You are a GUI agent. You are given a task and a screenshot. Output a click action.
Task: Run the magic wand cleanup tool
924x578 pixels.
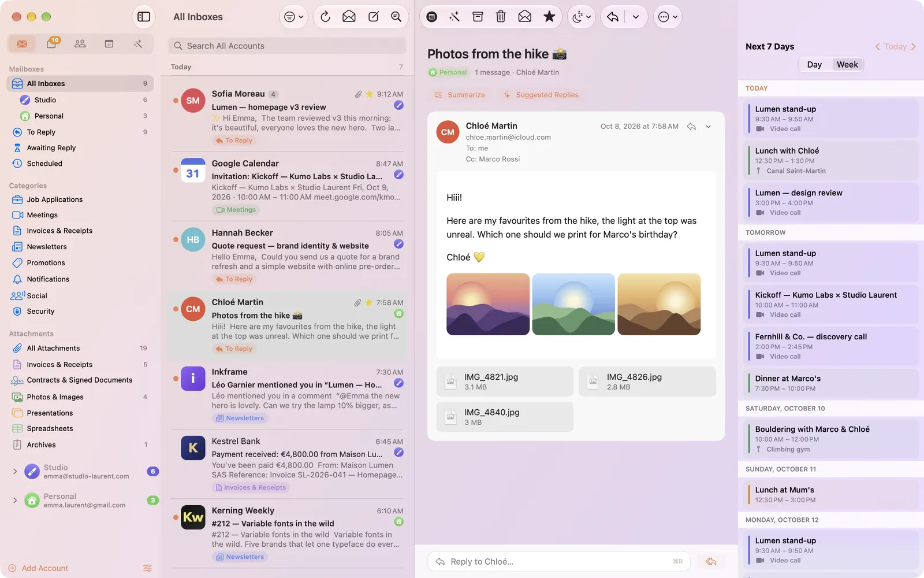[x=454, y=17]
